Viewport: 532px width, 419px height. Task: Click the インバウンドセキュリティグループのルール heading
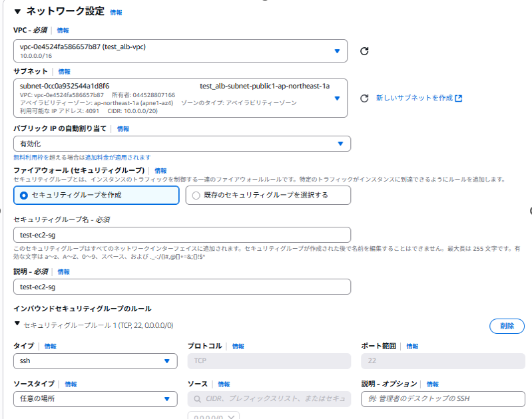pos(83,309)
